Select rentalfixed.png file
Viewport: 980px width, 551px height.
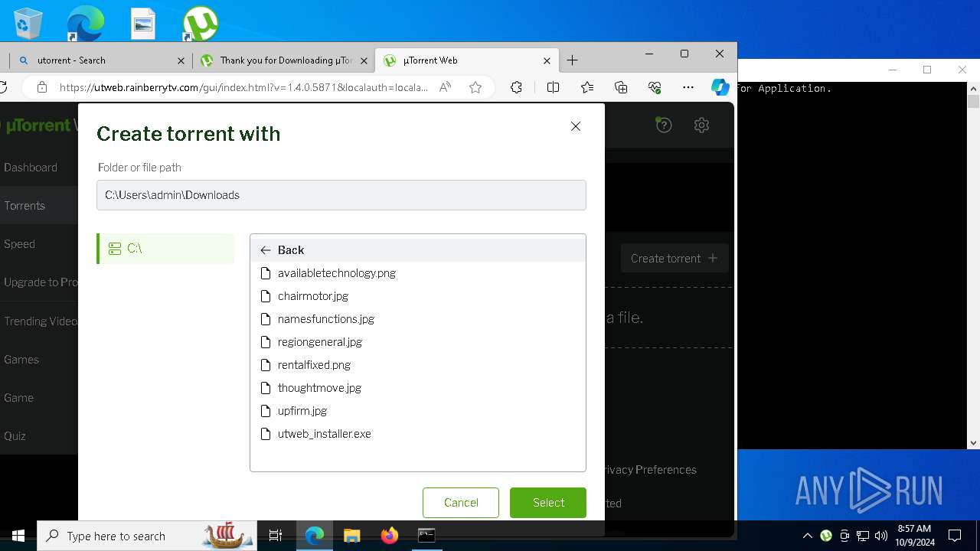tap(418, 365)
